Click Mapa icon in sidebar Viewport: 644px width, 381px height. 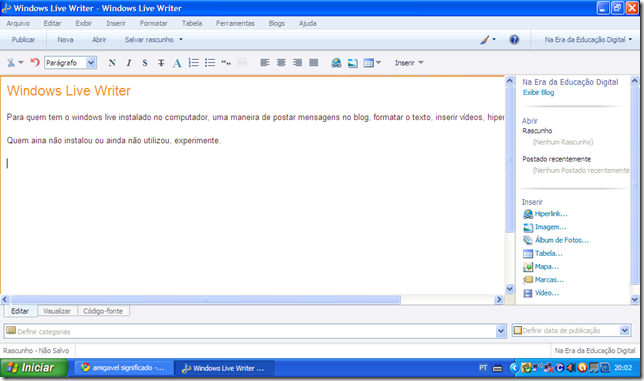[x=528, y=267]
